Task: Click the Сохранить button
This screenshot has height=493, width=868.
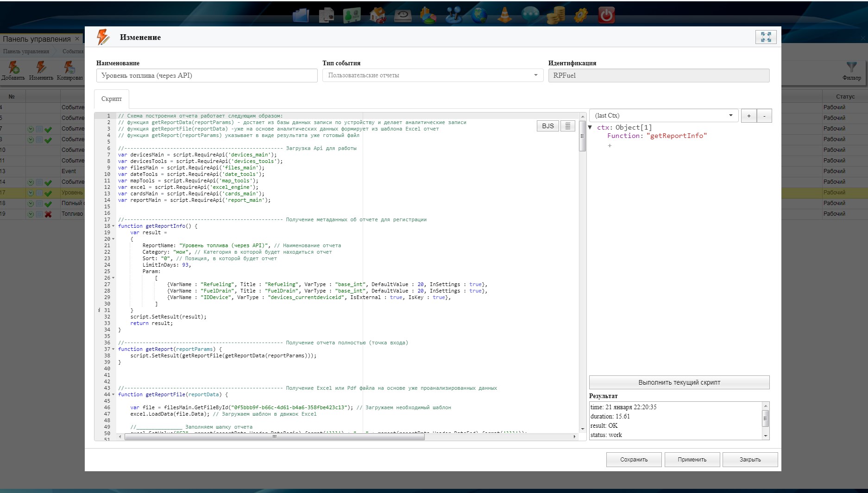Action: pyautogui.click(x=634, y=460)
